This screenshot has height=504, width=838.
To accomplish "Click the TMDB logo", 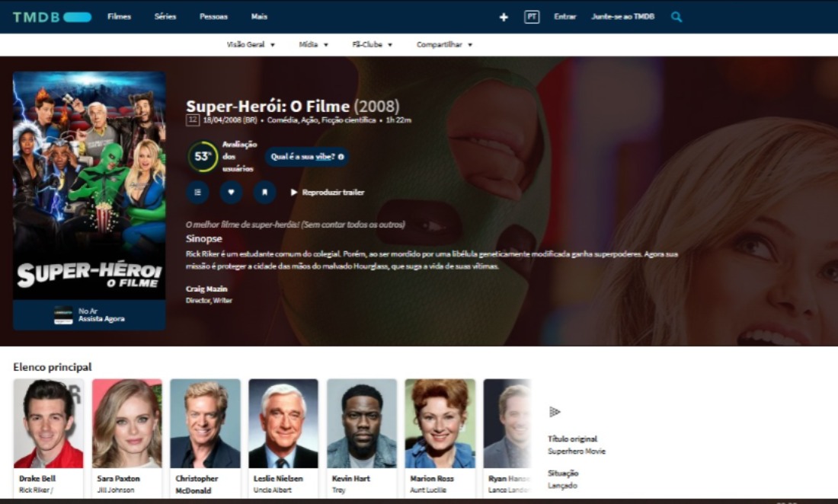I will pos(52,17).
